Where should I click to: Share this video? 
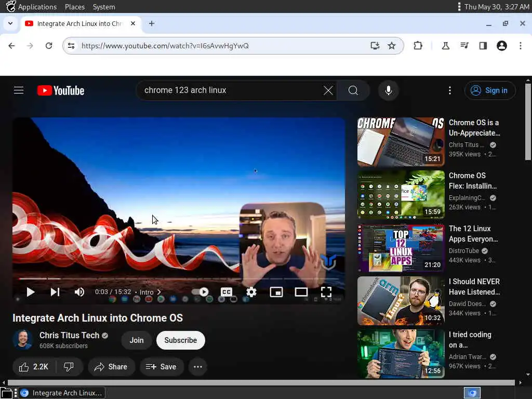pos(111,367)
